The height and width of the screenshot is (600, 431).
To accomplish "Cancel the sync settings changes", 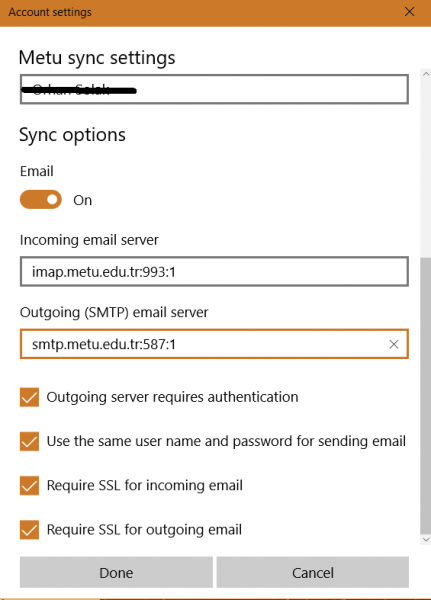I will tap(313, 572).
